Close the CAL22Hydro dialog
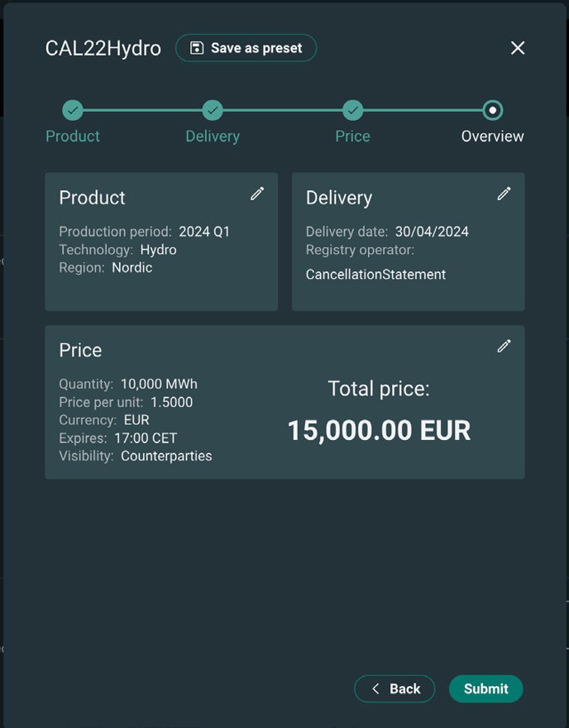 coord(518,48)
